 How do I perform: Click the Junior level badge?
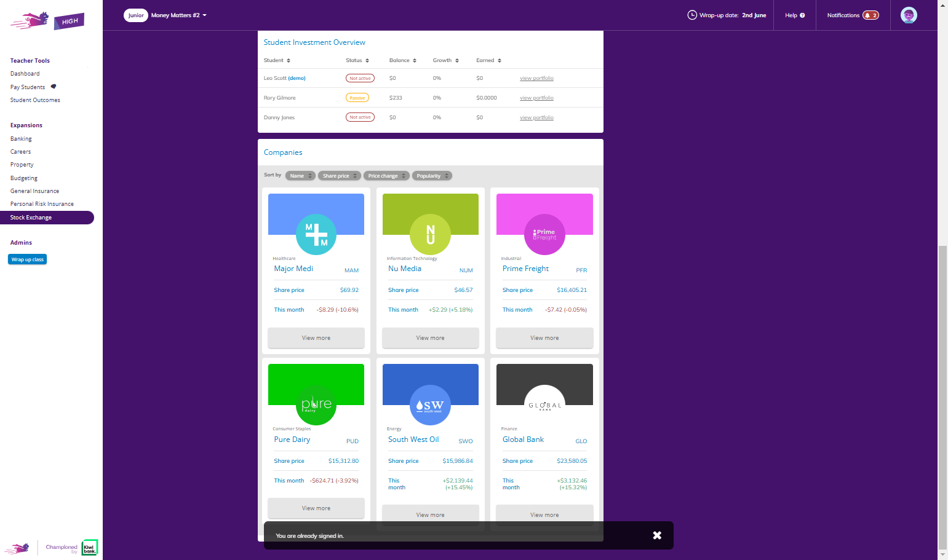tap(136, 15)
